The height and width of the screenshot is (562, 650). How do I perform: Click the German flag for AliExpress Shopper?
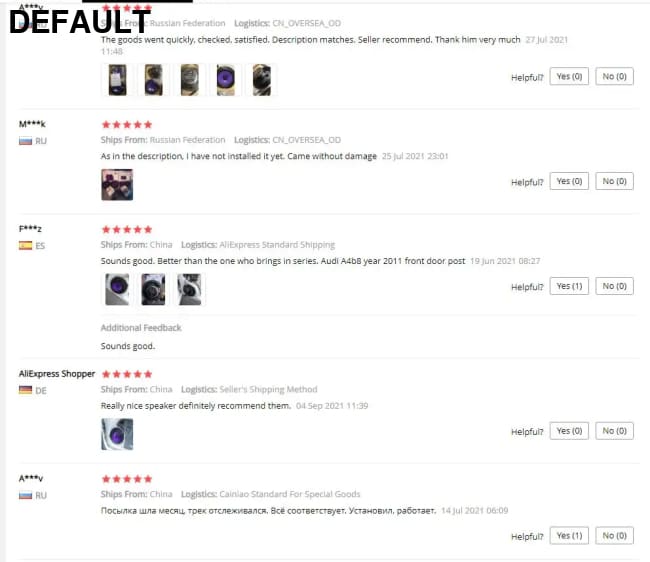pos(25,390)
